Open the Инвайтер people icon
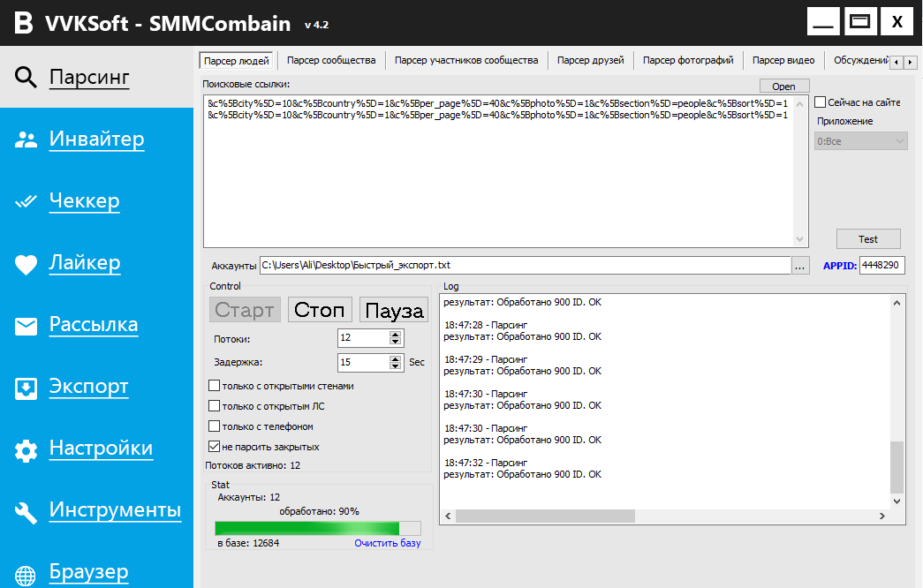The height and width of the screenshot is (588, 923). (26, 139)
